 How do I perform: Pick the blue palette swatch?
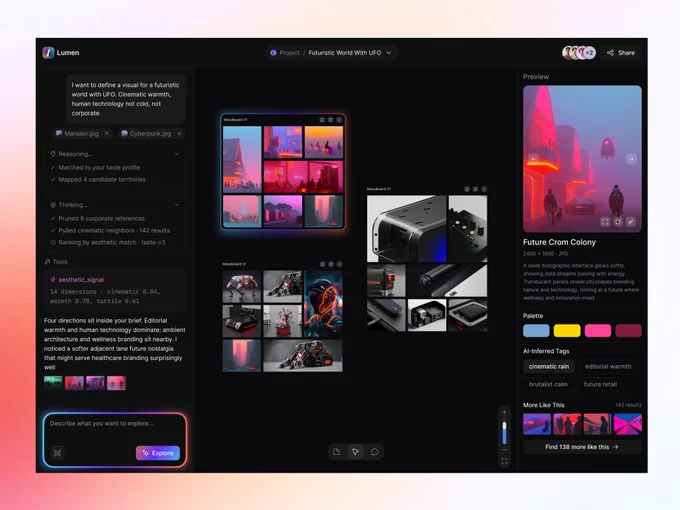pos(536,330)
